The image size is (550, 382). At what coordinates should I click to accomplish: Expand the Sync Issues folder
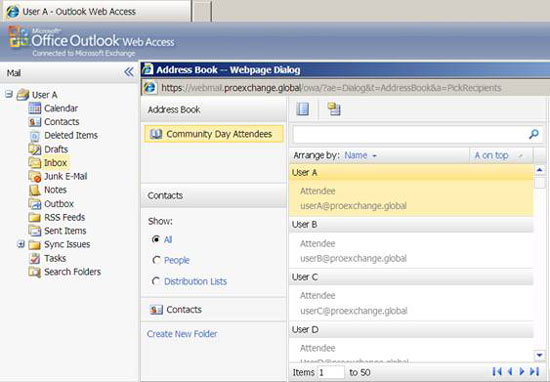(21, 244)
